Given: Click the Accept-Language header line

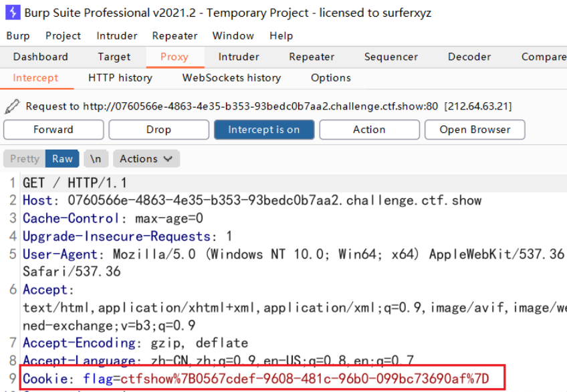Looking at the screenshot, I should 219,361.
